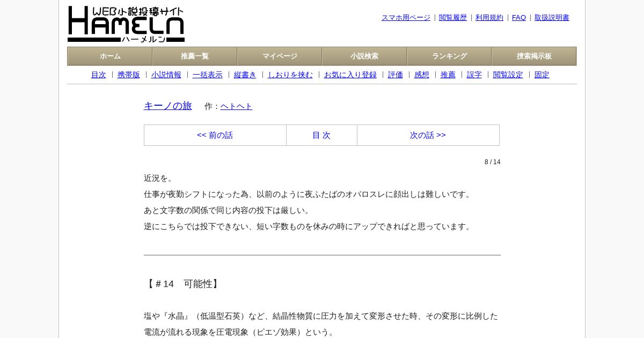Open the 評価 link

[396, 75]
